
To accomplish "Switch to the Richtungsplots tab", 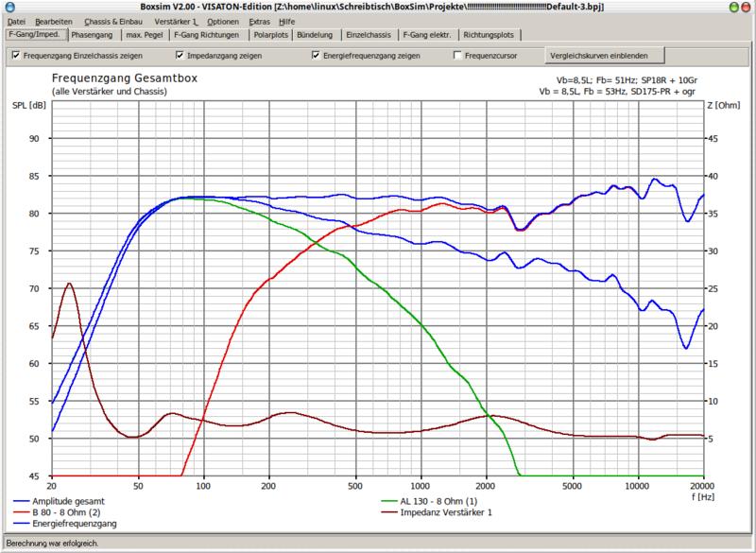I will pyautogui.click(x=488, y=35).
